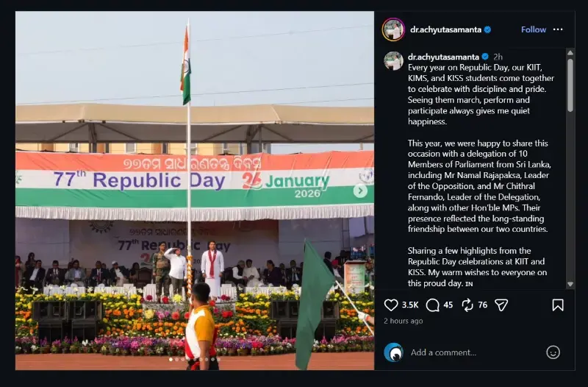View the 3.5K likes count

click(410, 305)
